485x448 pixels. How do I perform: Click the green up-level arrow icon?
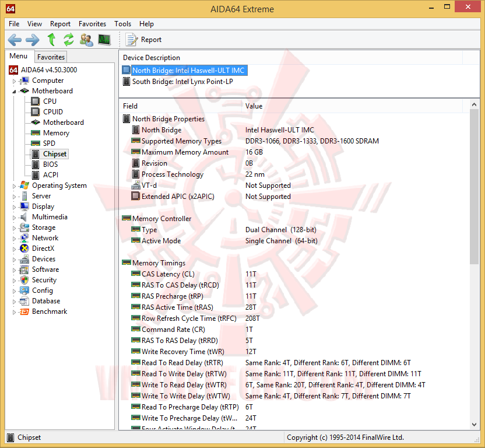(x=51, y=39)
